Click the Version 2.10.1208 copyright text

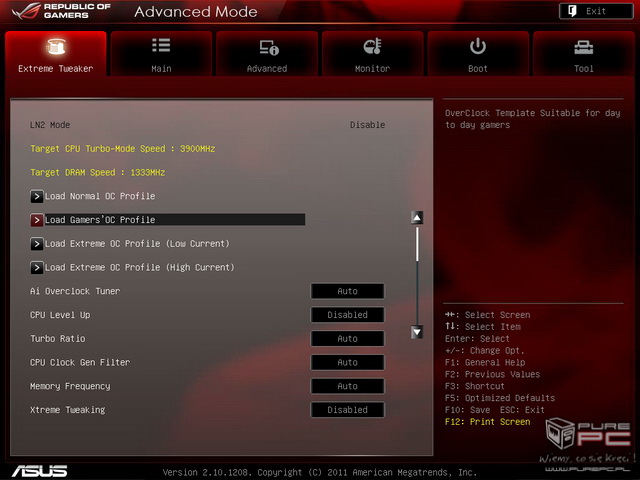tap(320, 472)
